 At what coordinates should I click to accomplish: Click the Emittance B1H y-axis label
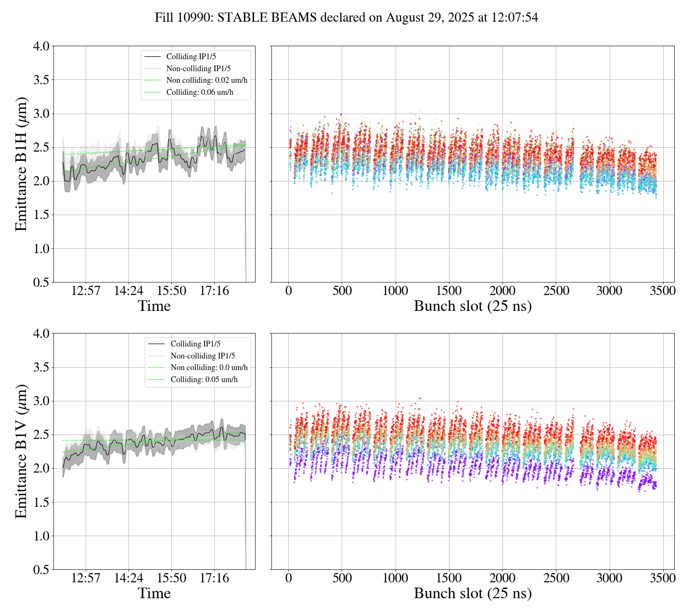21,164
